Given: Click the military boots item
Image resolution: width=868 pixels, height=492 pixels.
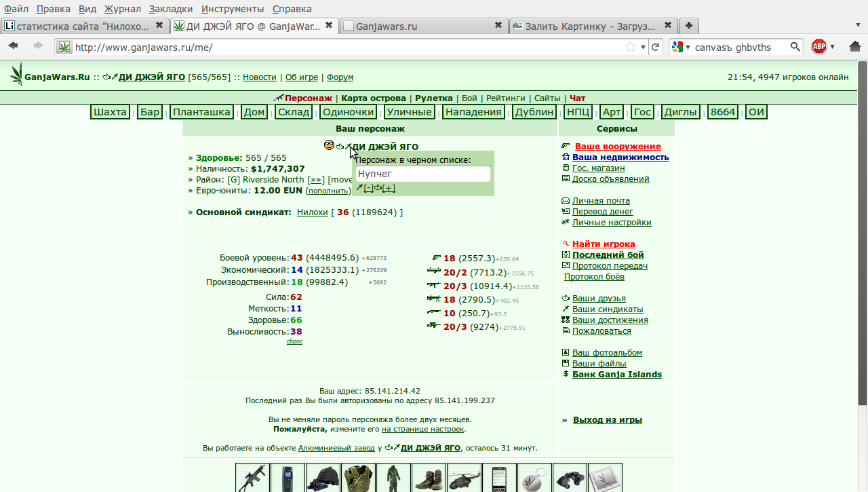Looking at the screenshot, I should pos(429,478).
